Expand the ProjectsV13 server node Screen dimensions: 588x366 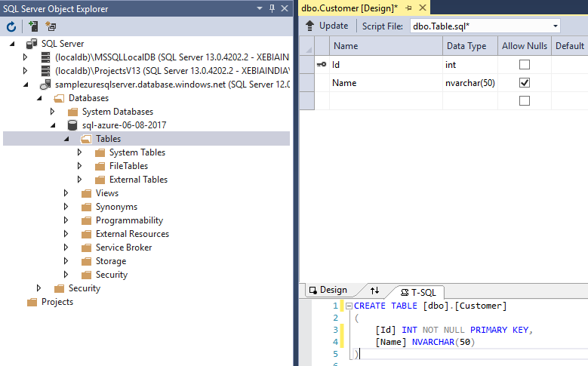tap(25, 70)
